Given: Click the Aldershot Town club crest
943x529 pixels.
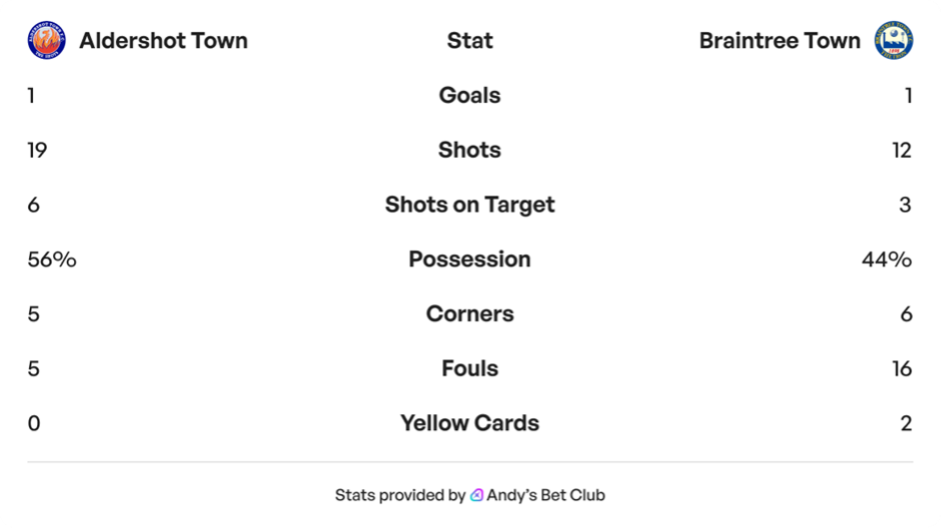Looking at the screenshot, I should [x=46, y=41].
